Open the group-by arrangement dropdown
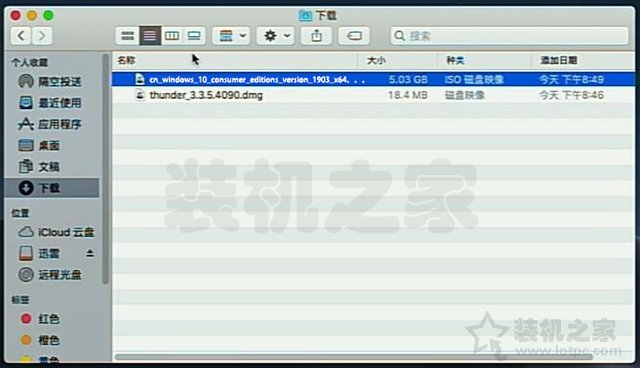Screen dimensions: 640x368 (231, 36)
